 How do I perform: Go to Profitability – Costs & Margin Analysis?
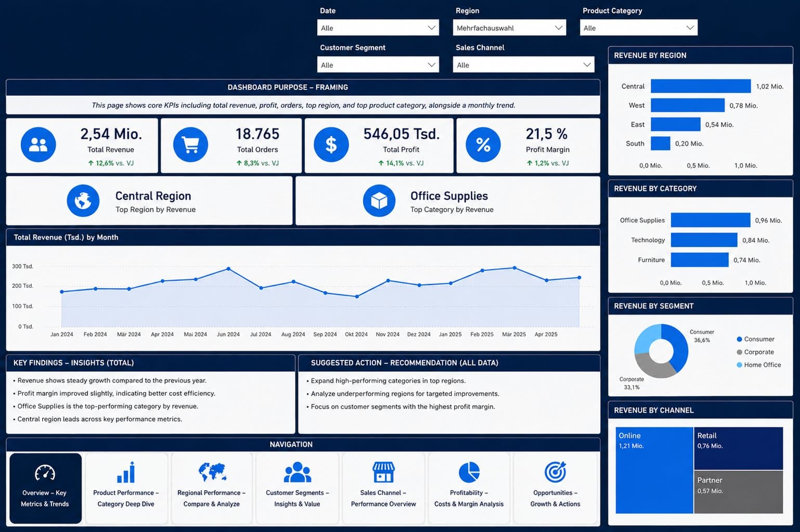[x=469, y=488]
